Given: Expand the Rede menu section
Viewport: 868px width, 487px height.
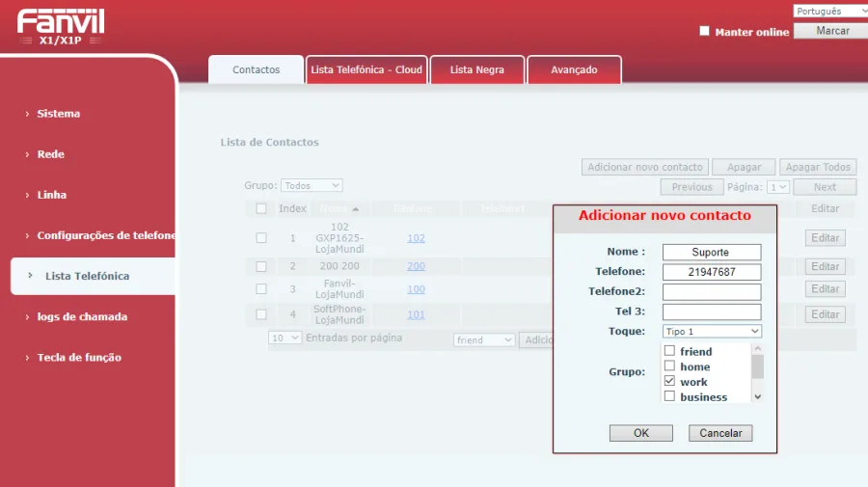Looking at the screenshot, I should click(x=50, y=154).
